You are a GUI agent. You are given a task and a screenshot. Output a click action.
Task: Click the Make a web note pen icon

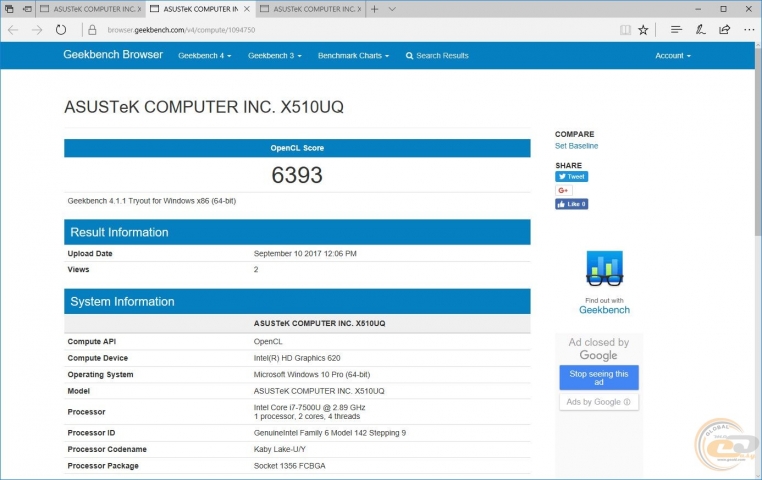coord(700,30)
